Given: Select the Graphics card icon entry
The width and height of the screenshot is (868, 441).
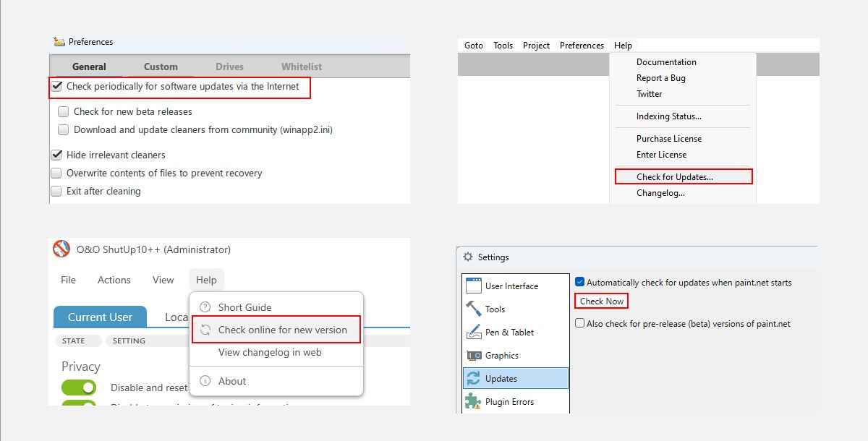Looking at the screenshot, I should click(474, 355).
